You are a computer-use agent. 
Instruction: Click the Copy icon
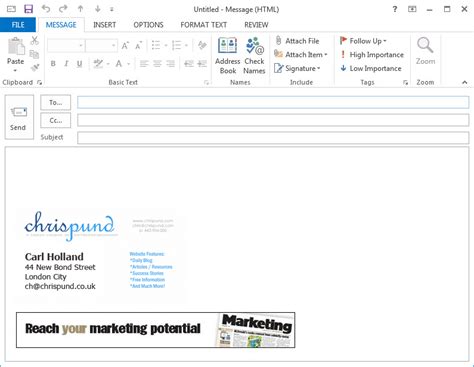pos(34,54)
